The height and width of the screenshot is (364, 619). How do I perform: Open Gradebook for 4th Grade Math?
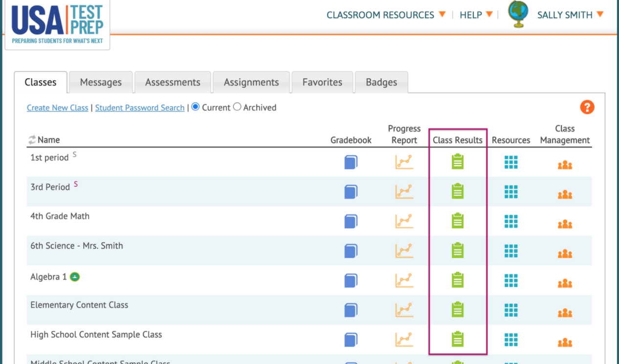(x=351, y=222)
